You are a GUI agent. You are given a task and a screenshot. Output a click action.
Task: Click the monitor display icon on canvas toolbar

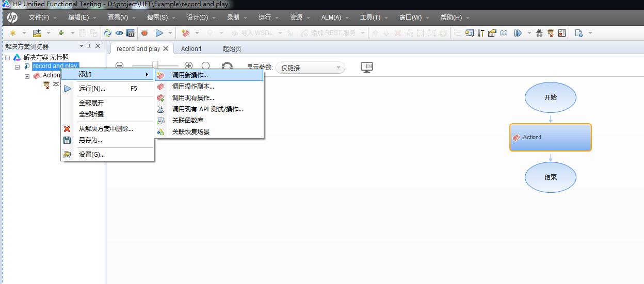pyautogui.click(x=367, y=67)
